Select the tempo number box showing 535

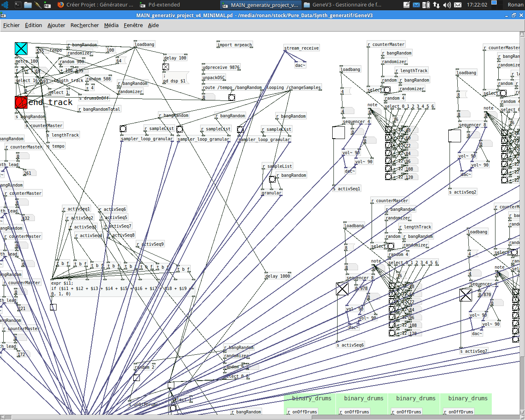(x=41, y=51)
